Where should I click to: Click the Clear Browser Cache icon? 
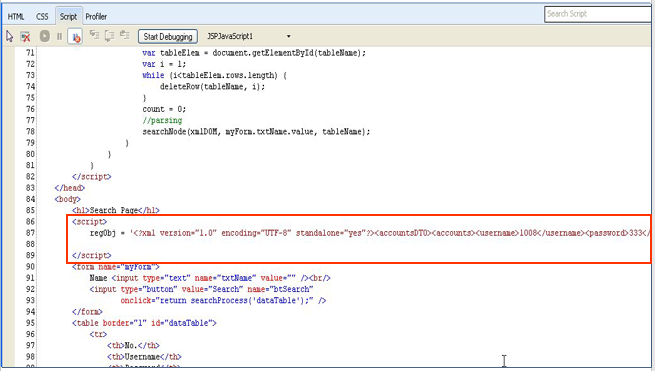click(25, 37)
